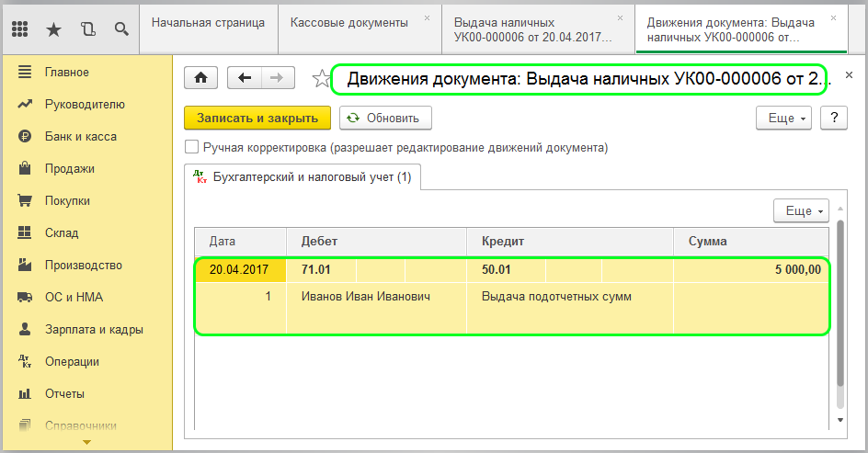The height and width of the screenshot is (453, 868).
Task: Open the sections menu grid icon
Action: coord(19,28)
